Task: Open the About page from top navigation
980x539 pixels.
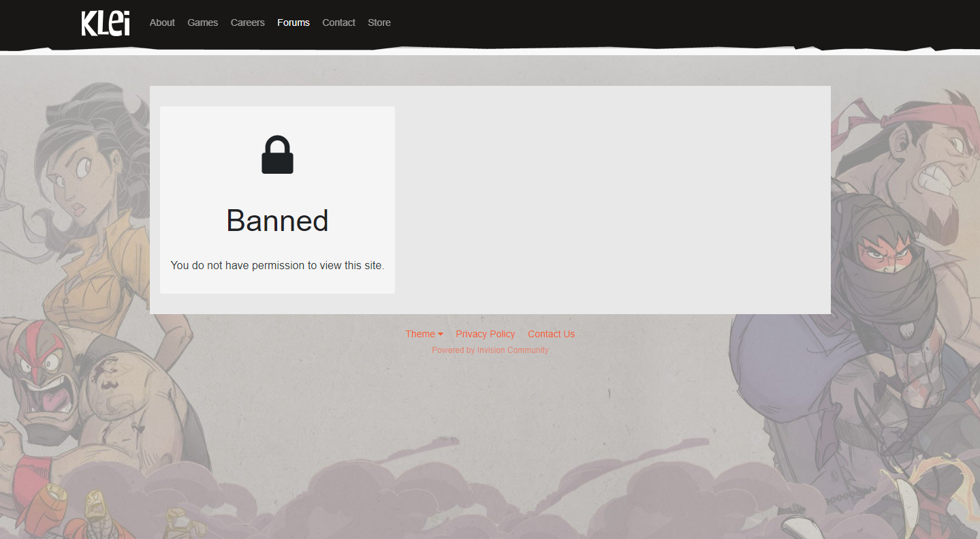Action: [162, 22]
